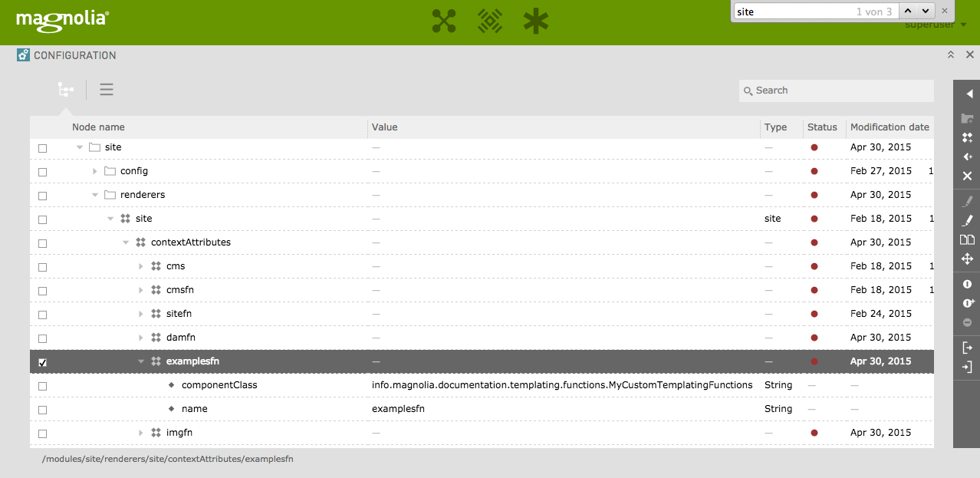Screen dimensions: 980x478
Task: Switch to list view icon
Action: click(107, 90)
